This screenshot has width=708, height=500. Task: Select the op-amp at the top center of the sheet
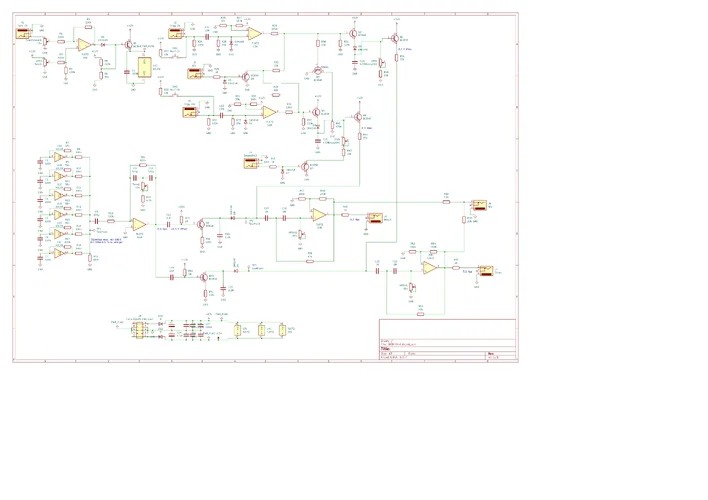pyautogui.click(x=255, y=33)
